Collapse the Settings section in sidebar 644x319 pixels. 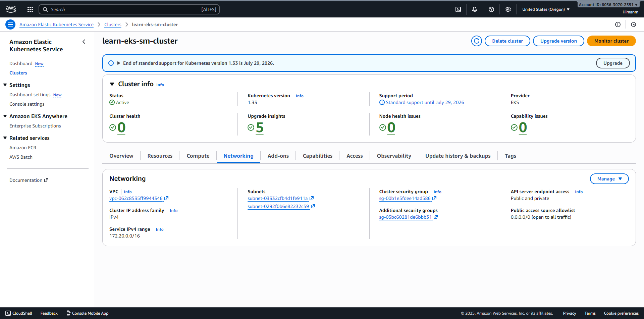[5, 85]
